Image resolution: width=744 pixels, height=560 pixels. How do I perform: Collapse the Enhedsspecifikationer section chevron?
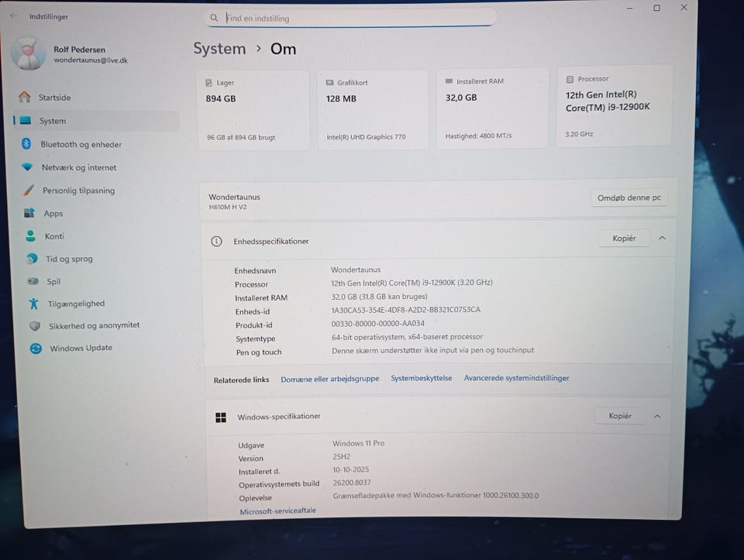662,238
